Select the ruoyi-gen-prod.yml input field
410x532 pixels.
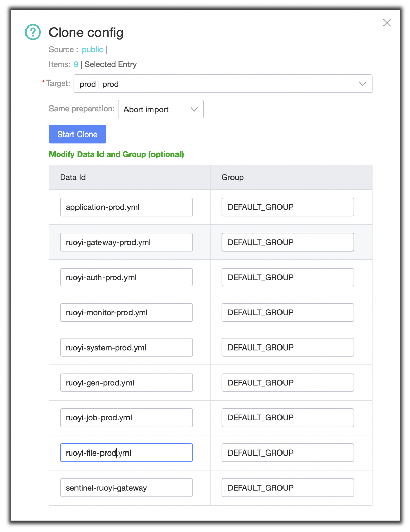(x=126, y=383)
